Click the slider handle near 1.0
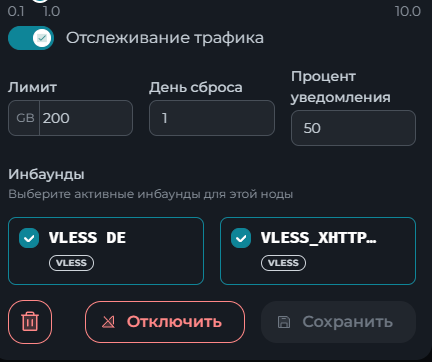The width and height of the screenshot is (432, 362). [40, 1]
